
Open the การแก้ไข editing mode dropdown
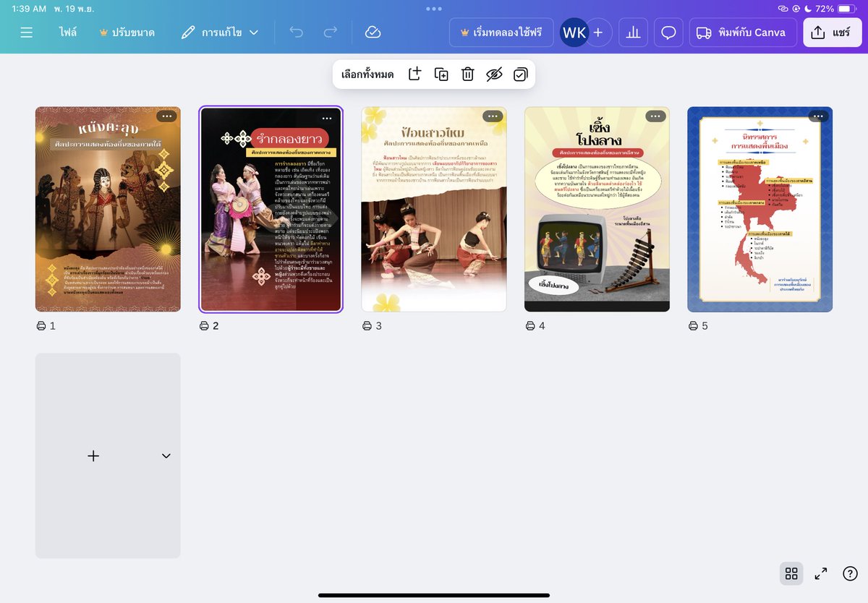[x=220, y=33]
